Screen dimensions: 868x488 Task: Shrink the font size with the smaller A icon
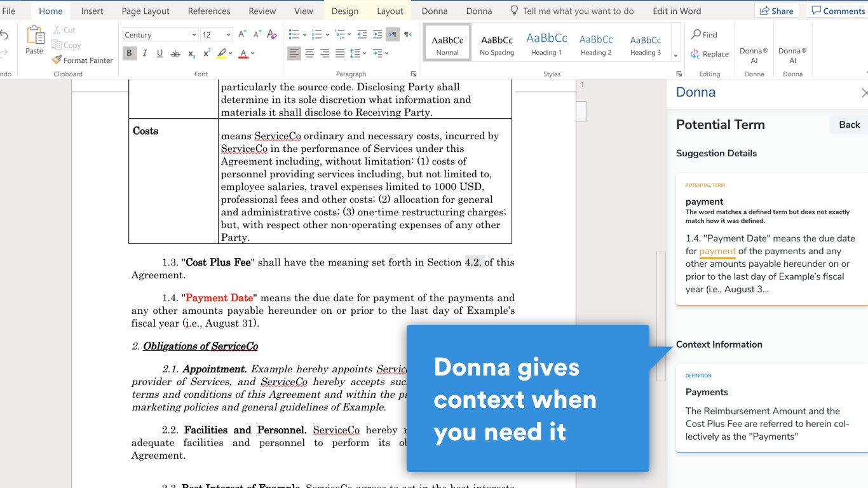[x=257, y=35]
